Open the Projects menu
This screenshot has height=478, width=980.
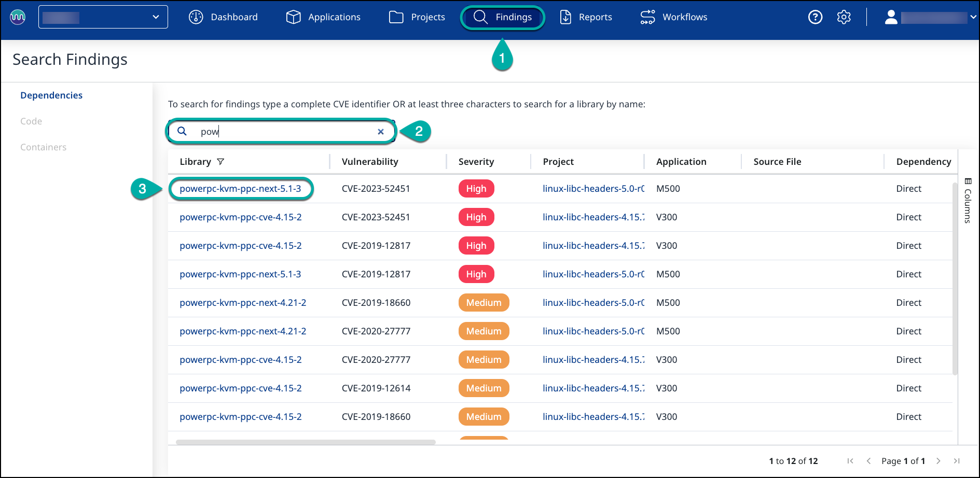pyautogui.click(x=417, y=17)
